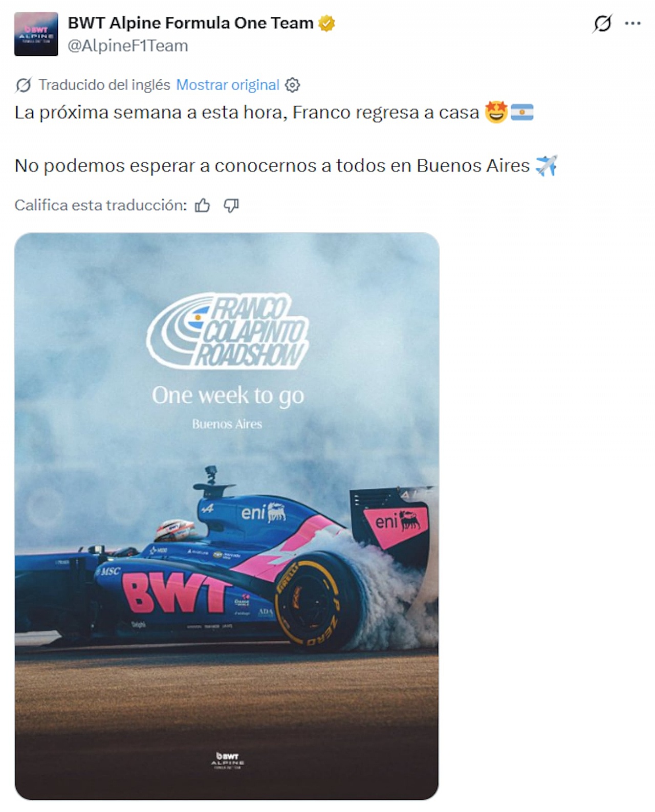Rate the translation with thumbs up
Image resolution: width=655 pixels, height=812 pixels.
[203, 206]
